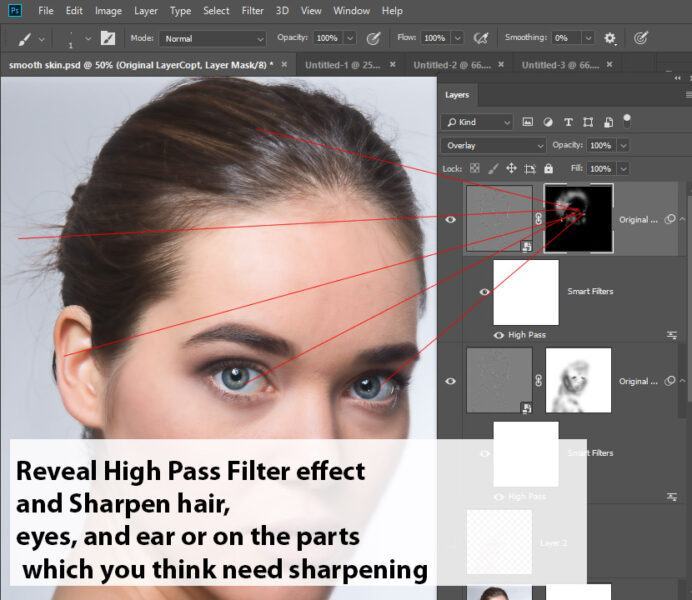Expand the Flow slider arrow
This screenshot has height=600, width=692.
[x=457, y=38]
